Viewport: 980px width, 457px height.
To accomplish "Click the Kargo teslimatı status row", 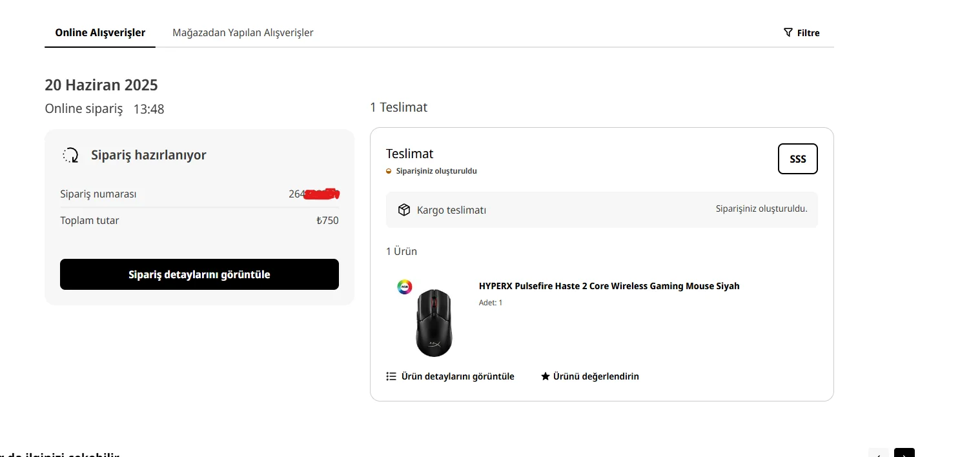I will pos(602,210).
